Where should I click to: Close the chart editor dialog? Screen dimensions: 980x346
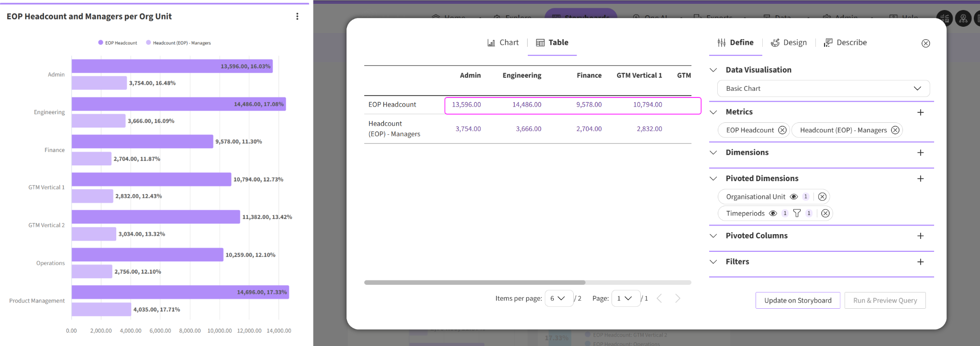tap(925, 43)
